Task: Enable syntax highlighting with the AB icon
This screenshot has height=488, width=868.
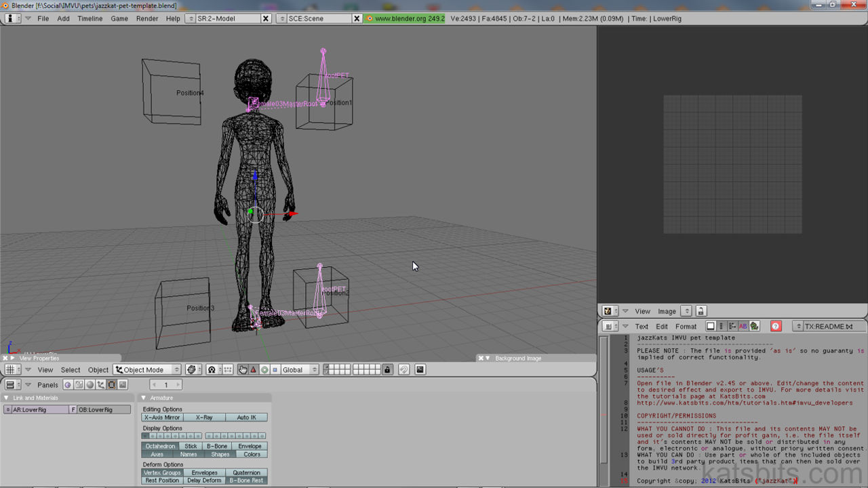Action: click(x=743, y=326)
